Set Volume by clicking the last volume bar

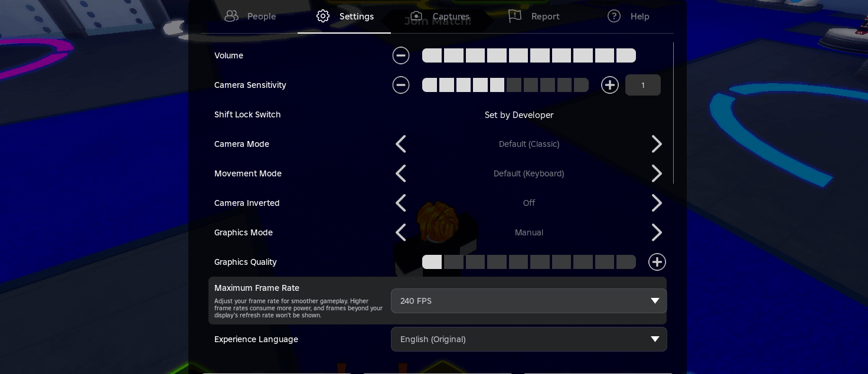tap(626, 55)
